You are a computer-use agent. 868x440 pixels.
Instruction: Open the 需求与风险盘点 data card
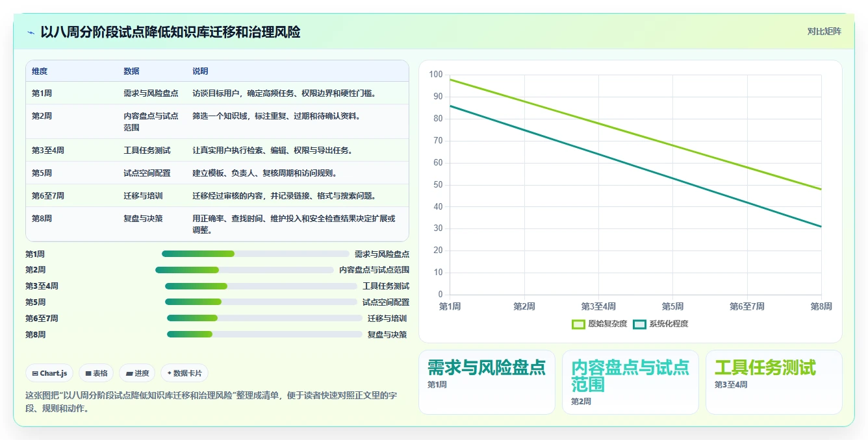pos(487,382)
